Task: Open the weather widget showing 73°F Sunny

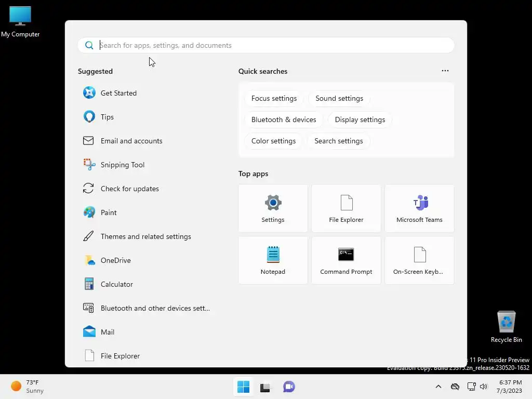Action: tap(27, 387)
